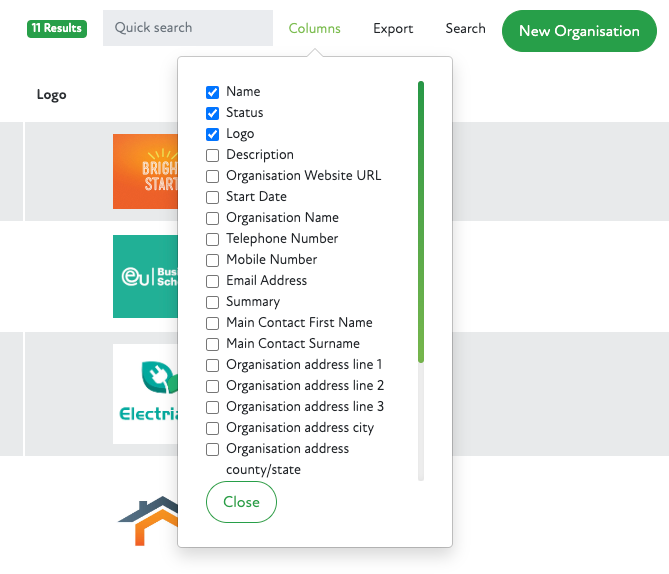Image resolution: width=669 pixels, height=574 pixels.
Task: Click into the Quick search field
Action: tap(187, 28)
